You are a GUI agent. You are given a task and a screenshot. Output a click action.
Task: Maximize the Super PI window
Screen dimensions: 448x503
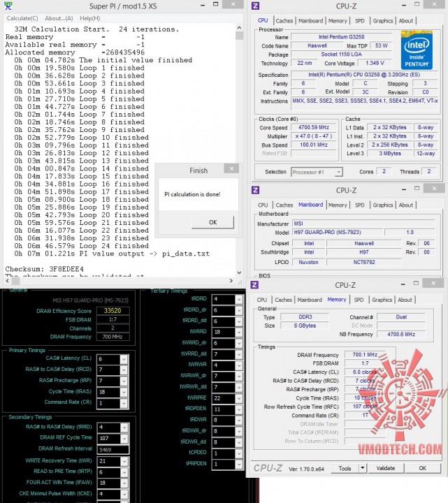click(216, 4)
